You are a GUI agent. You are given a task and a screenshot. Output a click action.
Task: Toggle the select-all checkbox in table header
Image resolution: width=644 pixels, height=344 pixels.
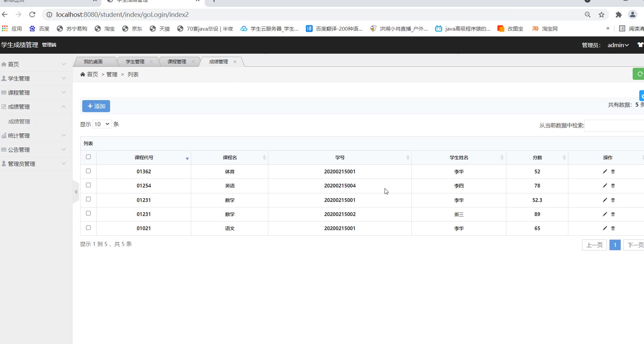pyautogui.click(x=88, y=157)
